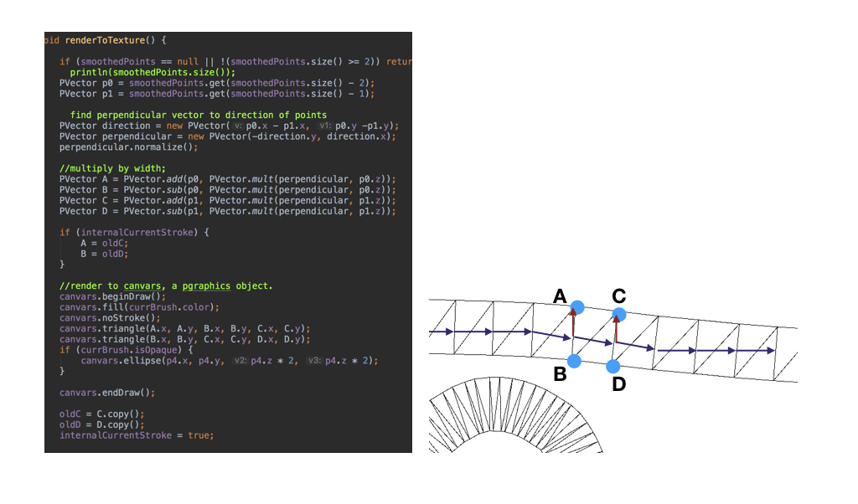
Task: Click the "B = oldD;" assignment
Action: click(x=105, y=254)
